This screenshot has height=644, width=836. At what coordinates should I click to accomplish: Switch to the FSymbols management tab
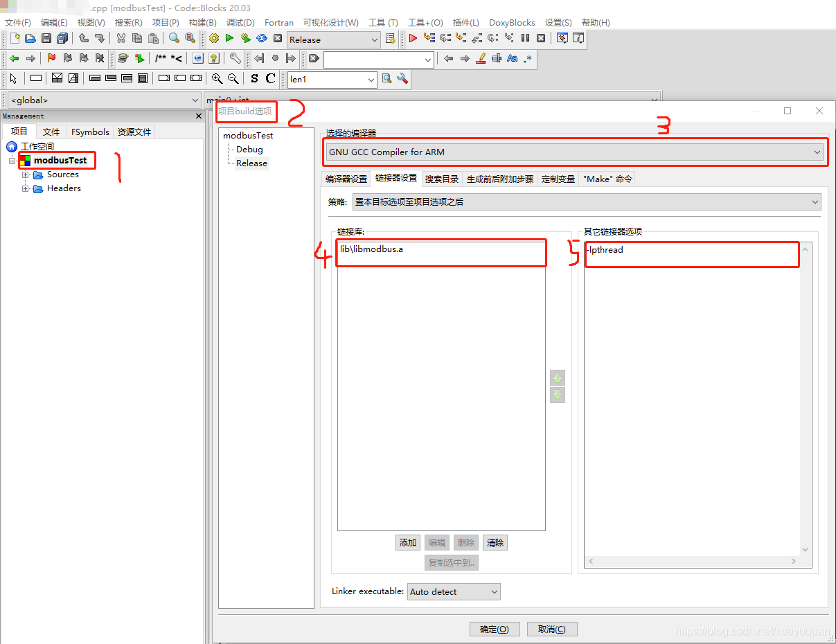(90, 132)
